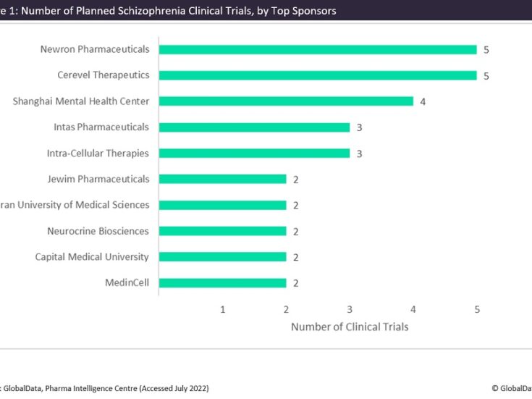
Task: Select the Capital Medical University bar
Action: coord(222,257)
